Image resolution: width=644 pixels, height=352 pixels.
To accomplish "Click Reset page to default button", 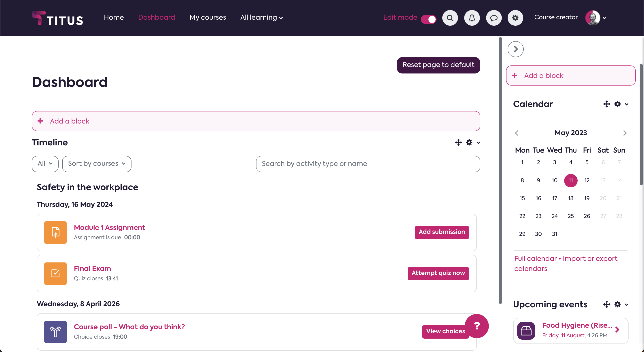I will (x=438, y=65).
